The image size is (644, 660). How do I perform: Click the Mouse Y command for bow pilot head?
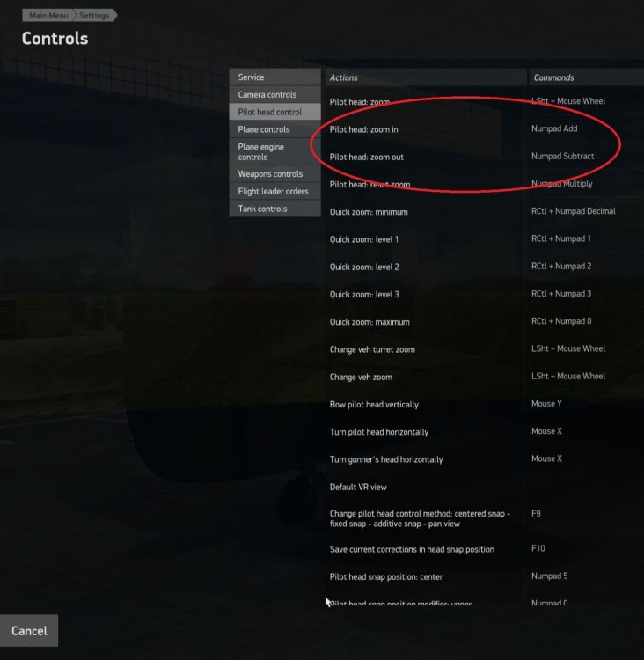546,404
